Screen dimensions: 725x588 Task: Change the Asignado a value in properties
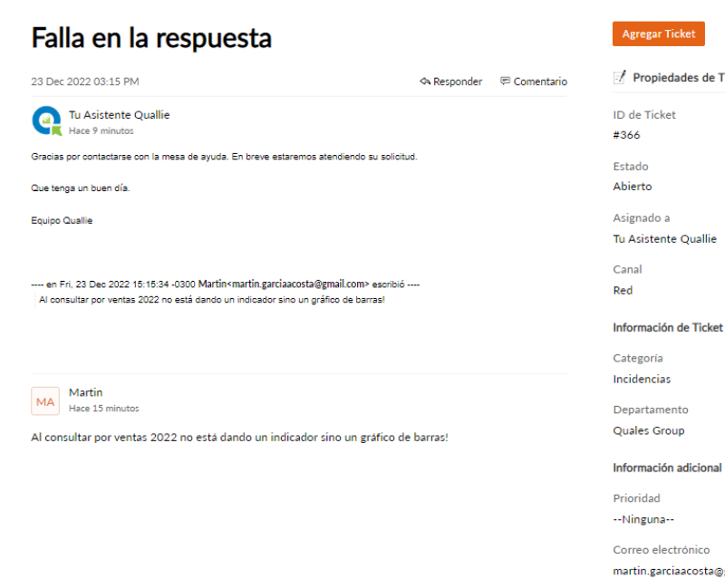coord(664,239)
